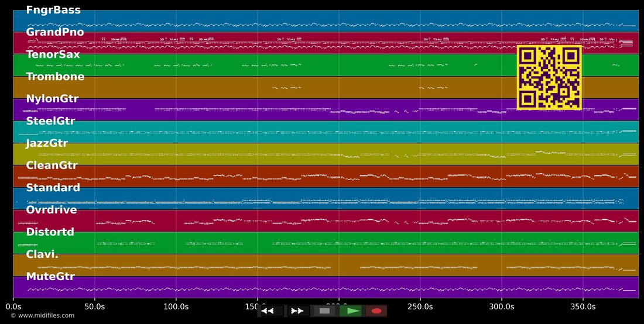644x324 pixels.
Task: Jump to the 100.0s timeline marker
Action: point(176,306)
